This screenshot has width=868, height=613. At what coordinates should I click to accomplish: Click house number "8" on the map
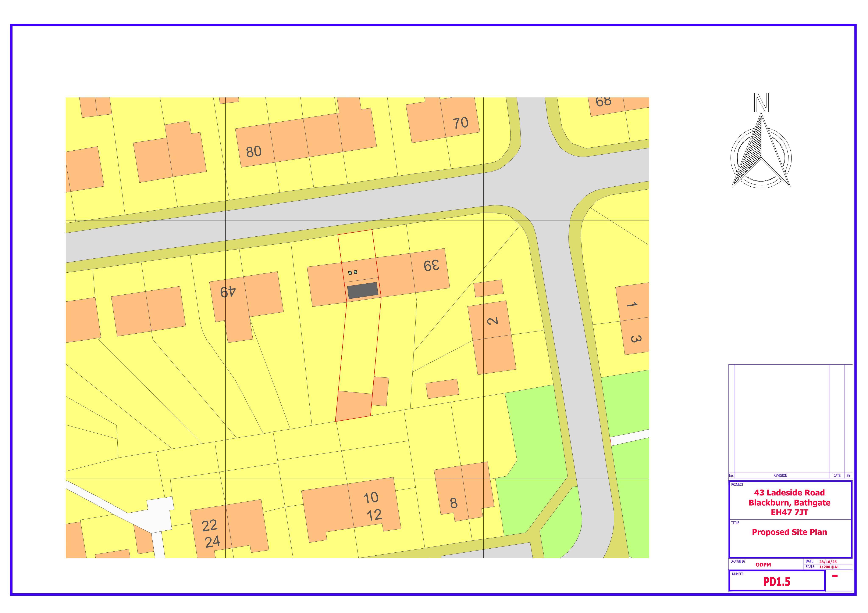[454, 503]
